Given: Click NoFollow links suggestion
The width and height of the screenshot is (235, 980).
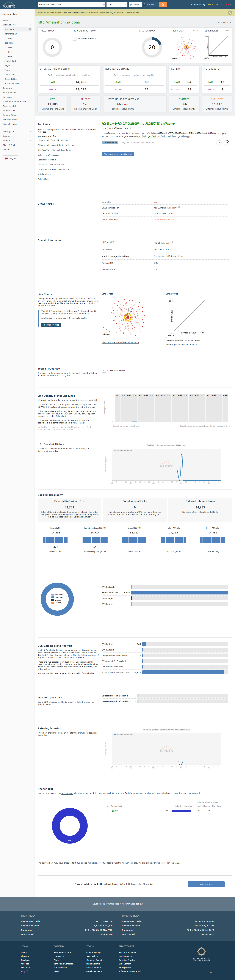Looking at the screenshot, I should click(44, 174).
